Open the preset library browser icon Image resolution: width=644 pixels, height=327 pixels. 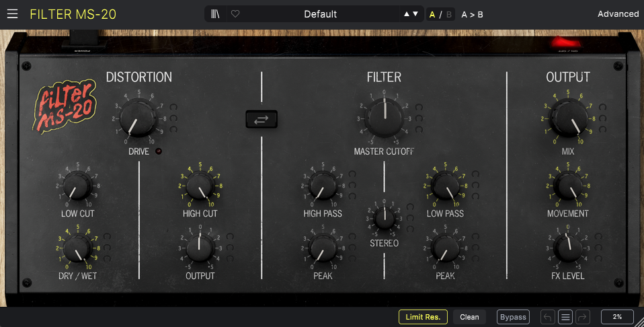point(215,14)
